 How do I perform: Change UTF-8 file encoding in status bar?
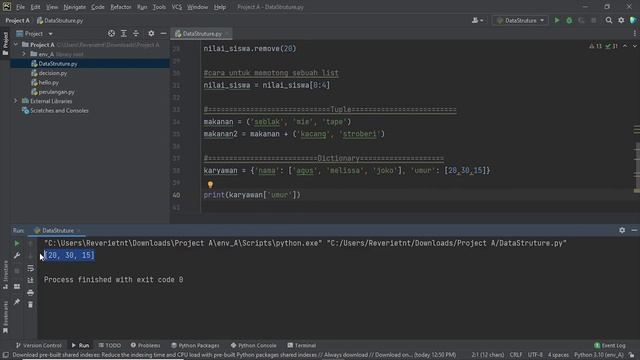pos(535,355)
